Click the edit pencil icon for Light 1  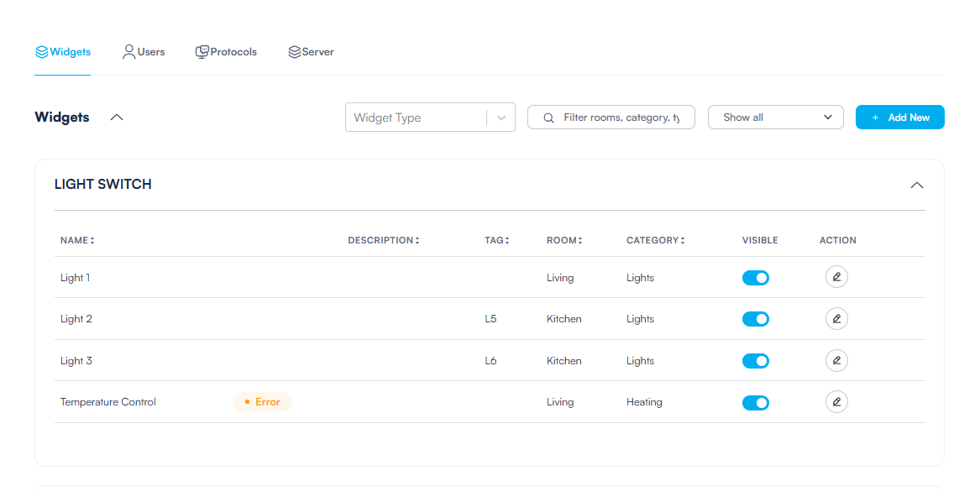point(836,277)
